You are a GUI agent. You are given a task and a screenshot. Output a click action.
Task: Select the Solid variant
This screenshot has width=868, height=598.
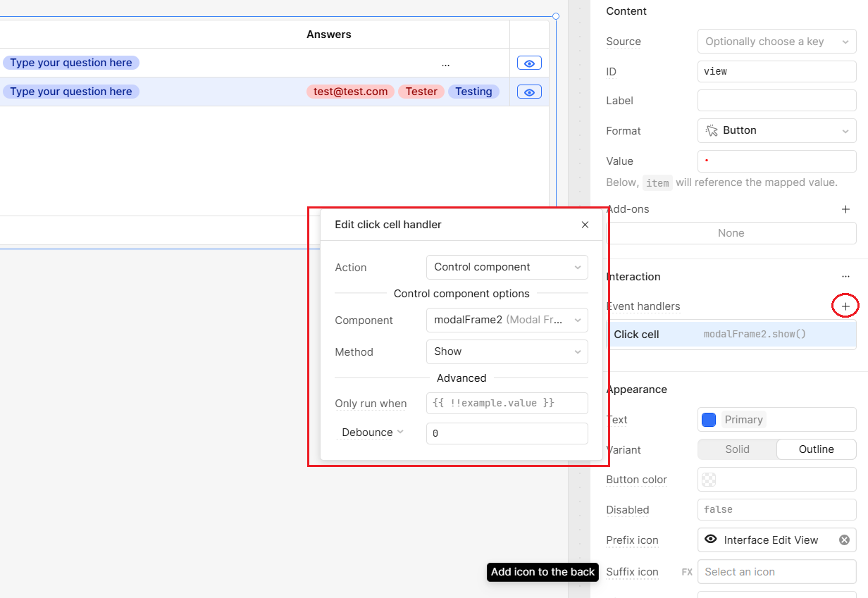[x=737, y=449]
